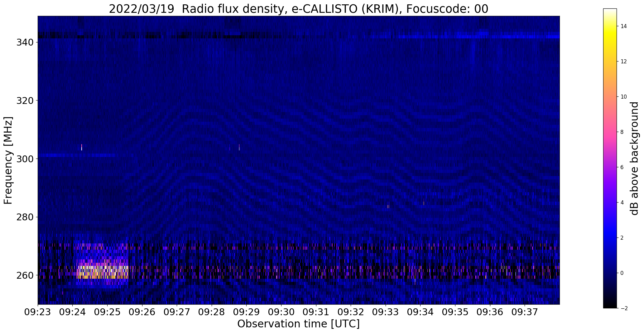
Task: Click the bright yellow burst near 260 MHz
Action: point(103,272)
